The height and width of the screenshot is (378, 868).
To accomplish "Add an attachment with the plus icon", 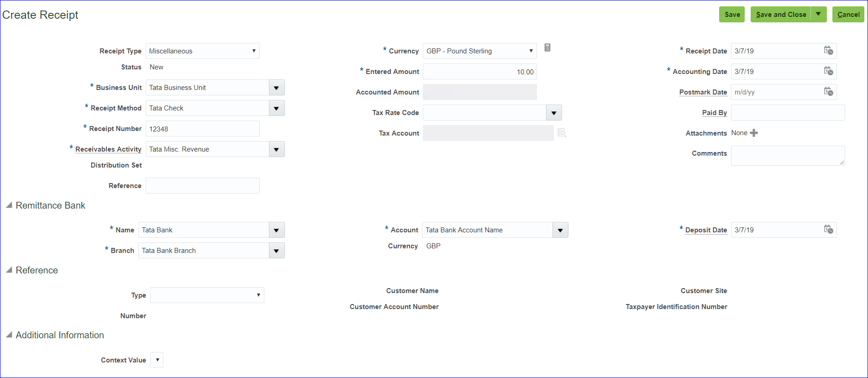I will coord(754,133).
